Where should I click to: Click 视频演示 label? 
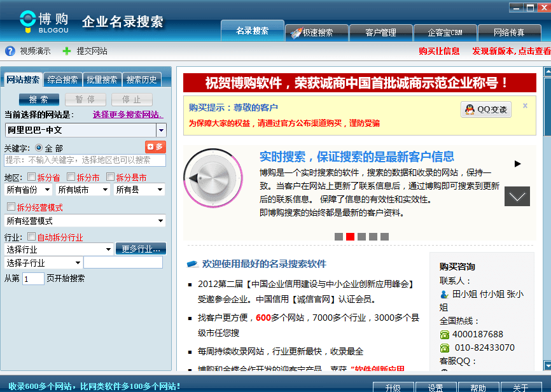pos(36,52)
